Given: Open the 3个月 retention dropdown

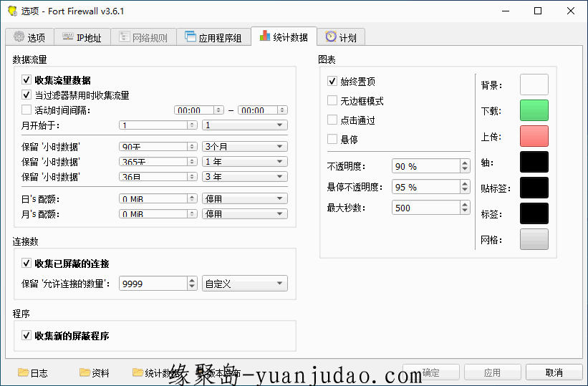Looking at the screenshot, I should tap(245, 146).
